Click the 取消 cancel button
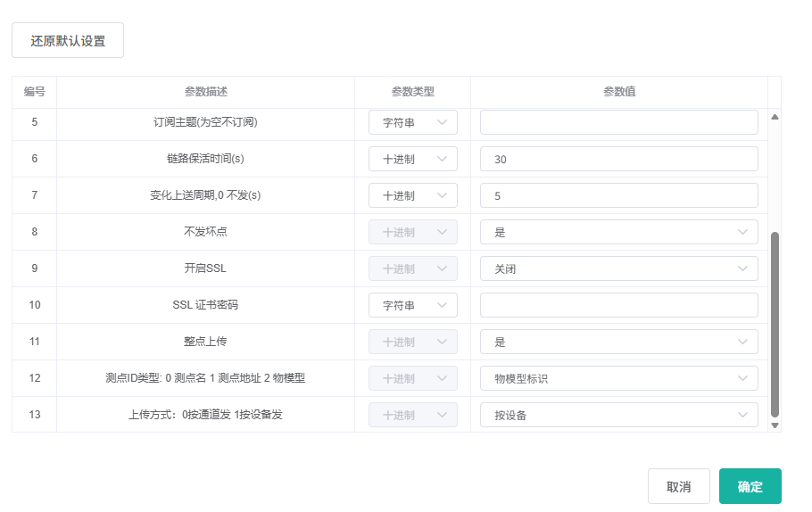This screenshot has width=812, height=512. (x=678, y=486)
